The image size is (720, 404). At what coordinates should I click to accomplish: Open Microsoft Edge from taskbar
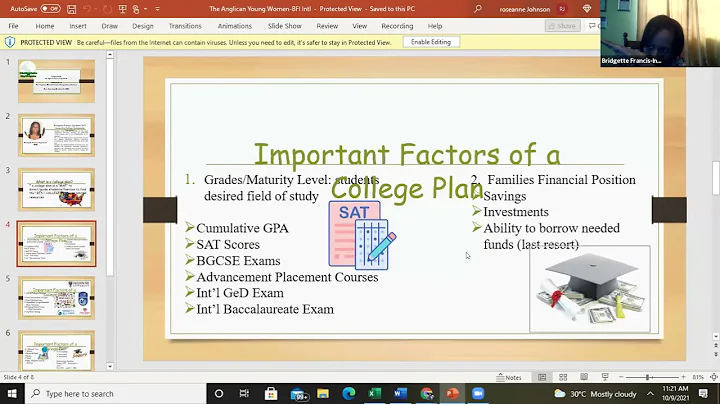(x=349, y=393)
